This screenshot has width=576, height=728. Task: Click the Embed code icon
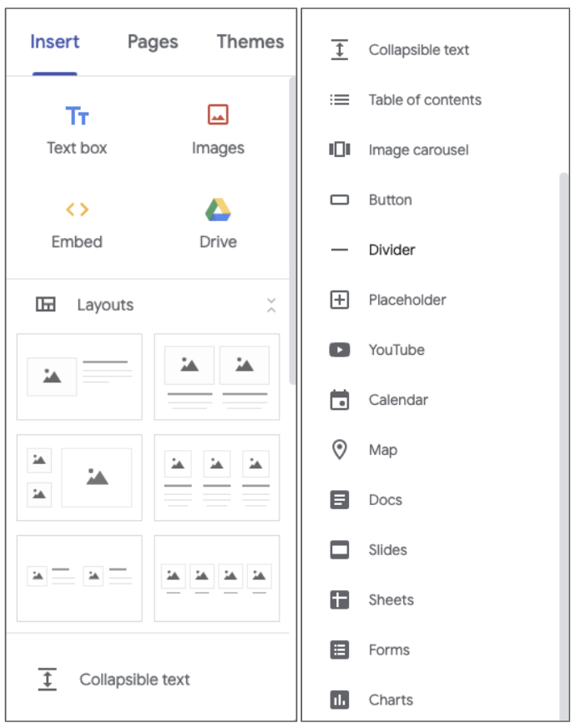(x=77, y=210)
